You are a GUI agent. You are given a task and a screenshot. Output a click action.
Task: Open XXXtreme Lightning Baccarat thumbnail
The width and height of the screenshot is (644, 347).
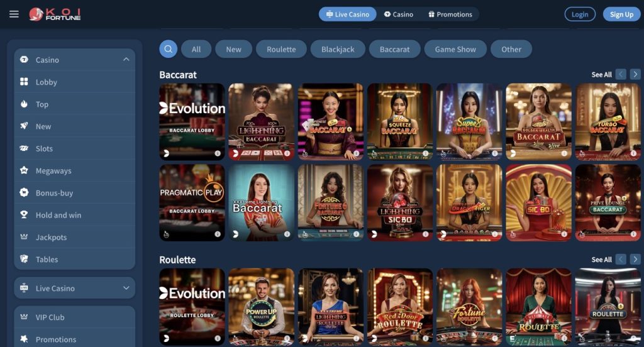tap(262, 202)
